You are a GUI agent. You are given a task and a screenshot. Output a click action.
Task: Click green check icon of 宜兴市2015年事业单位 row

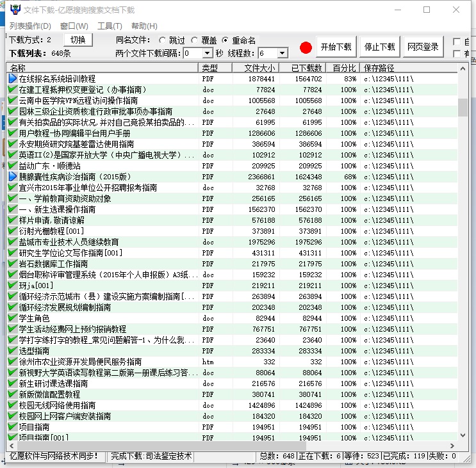tap(13, 188)
